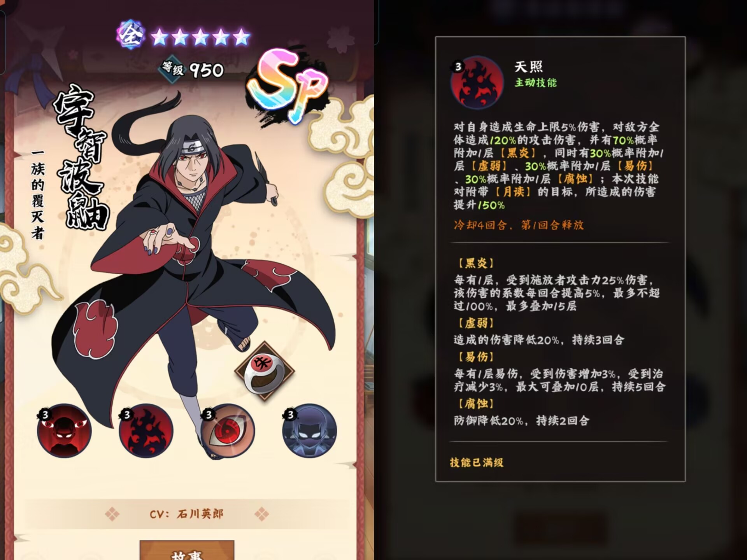This screenshot has height=560, width=747.
Task: Tap the purple 全 attribute badge
Action: coord(131,35)
